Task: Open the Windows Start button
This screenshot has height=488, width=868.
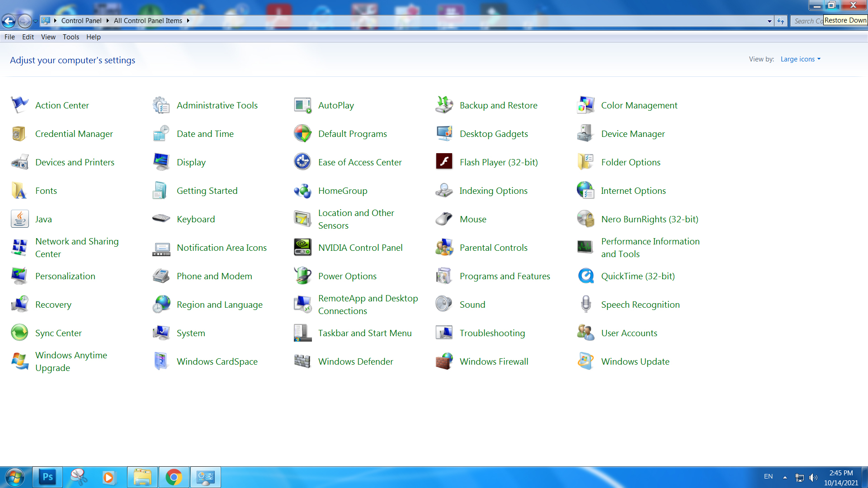Action: [x=14, y=477]
